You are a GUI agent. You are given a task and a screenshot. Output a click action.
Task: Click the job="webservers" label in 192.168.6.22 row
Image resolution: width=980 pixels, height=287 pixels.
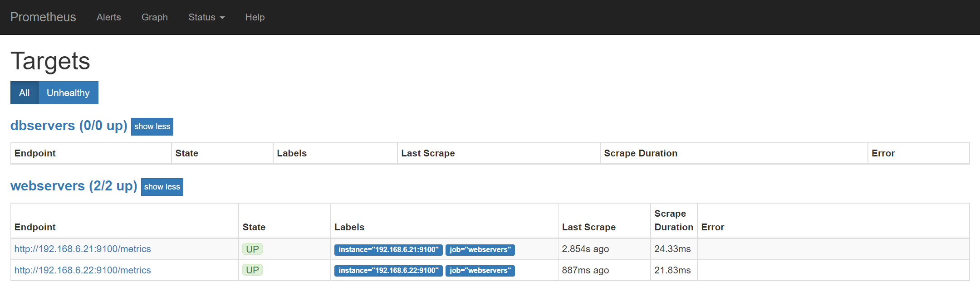(x=480, y=271)
